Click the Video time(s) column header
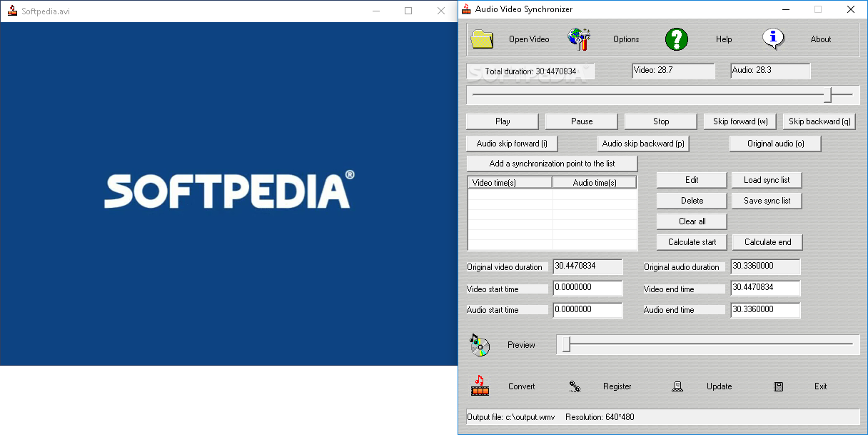Viewport: 868px width, 435px height. pos(510,183)
